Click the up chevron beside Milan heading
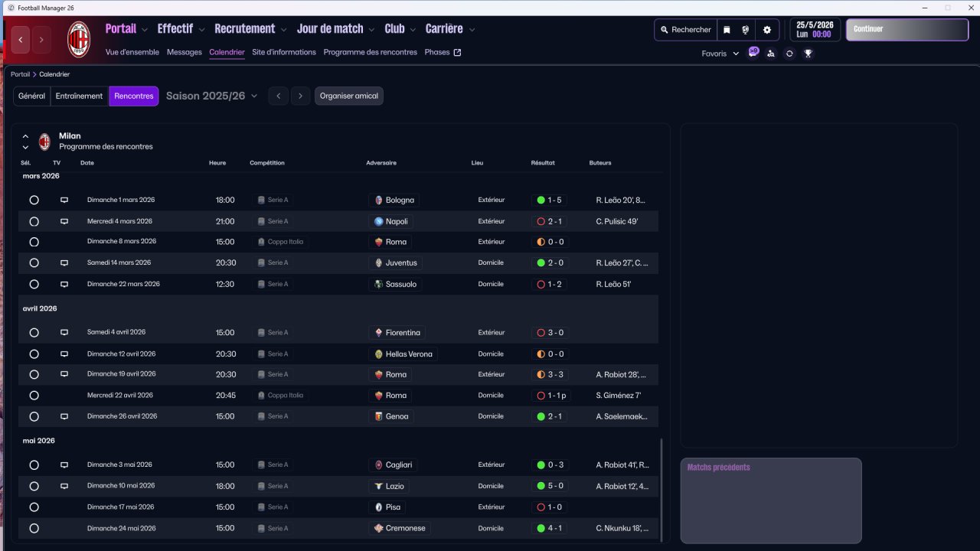Viewport: 980px width, 551px height. tap(25, 136)
